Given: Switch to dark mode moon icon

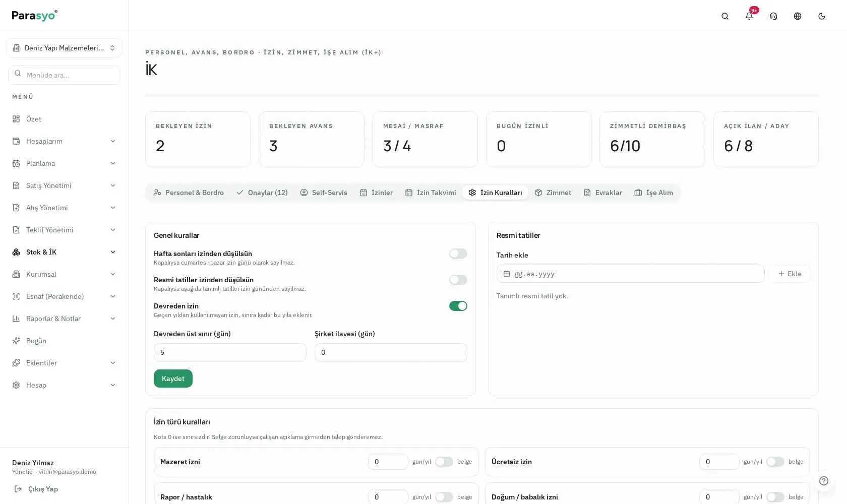Looking at the screenshot, I should (822, 16).
